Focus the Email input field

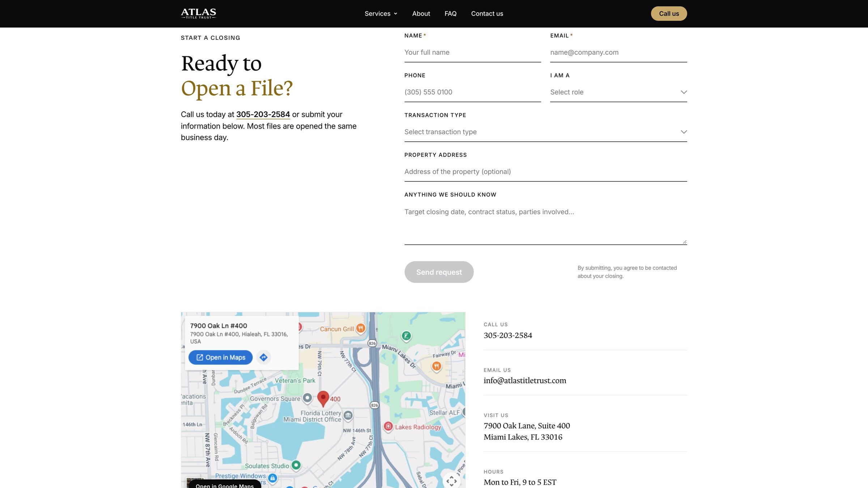(618, 52)
